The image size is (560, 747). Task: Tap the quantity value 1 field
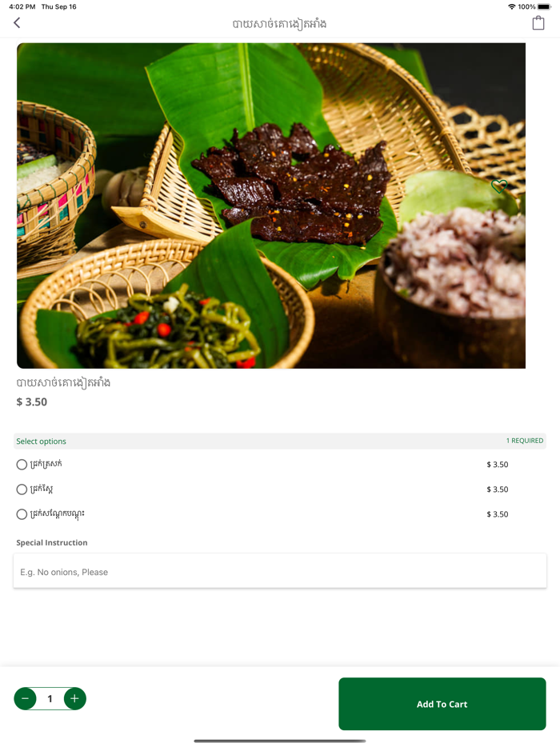50,698
